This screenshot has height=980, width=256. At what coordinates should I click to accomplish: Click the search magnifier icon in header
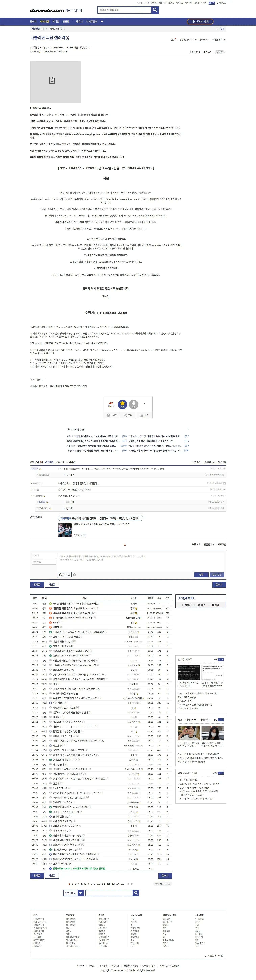point(155,10)
